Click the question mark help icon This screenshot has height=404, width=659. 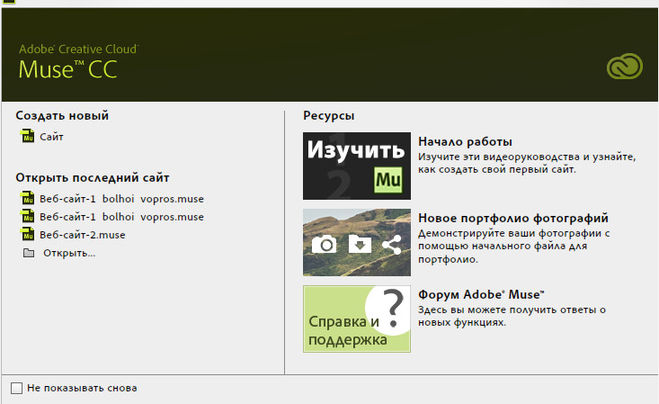point(393,310)
